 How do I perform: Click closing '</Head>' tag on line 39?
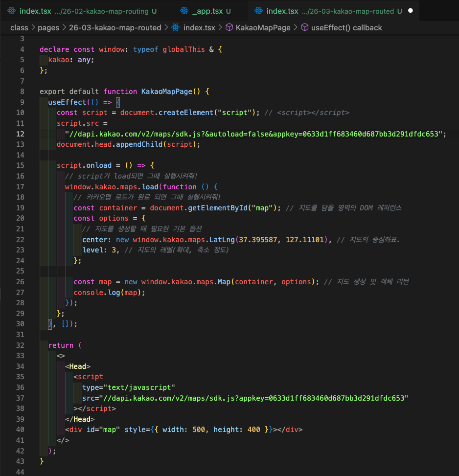[x=80, y=419]
